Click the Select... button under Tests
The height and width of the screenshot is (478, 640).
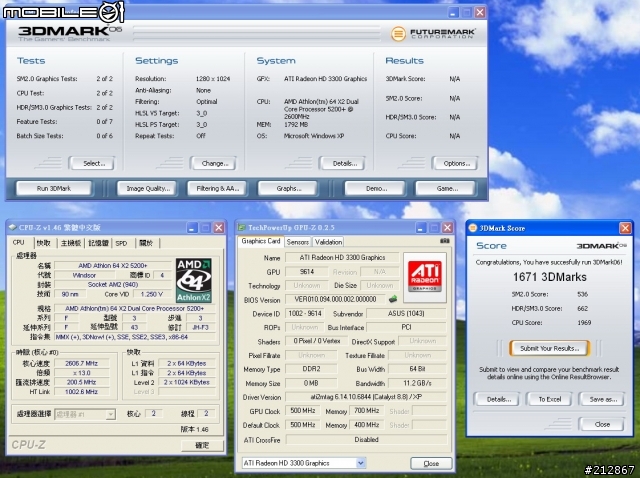click(x=93, y=163)
